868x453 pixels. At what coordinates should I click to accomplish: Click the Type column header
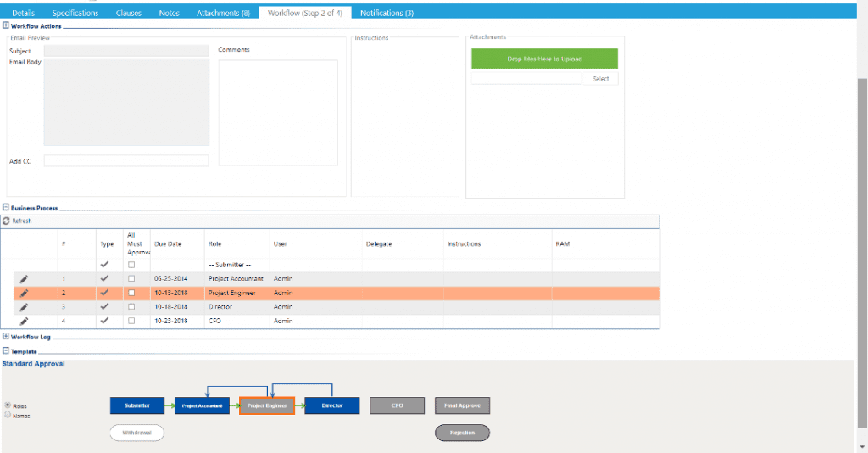tap(107, 243)
